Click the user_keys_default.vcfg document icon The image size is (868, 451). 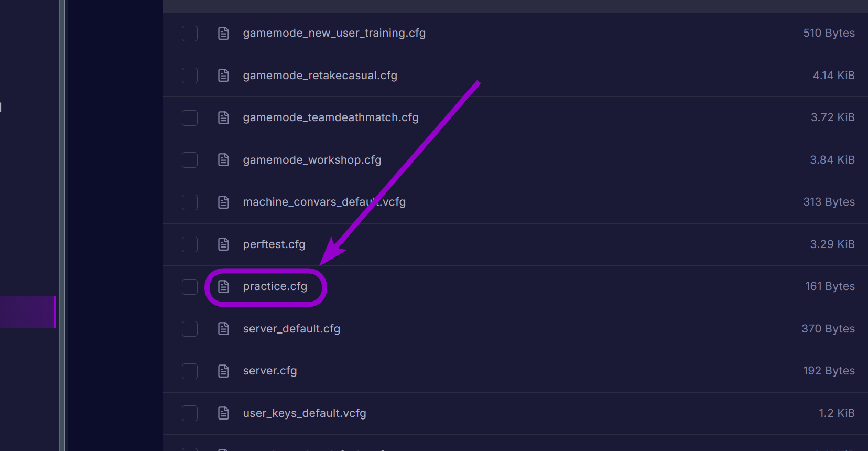(x=224, y=413)
